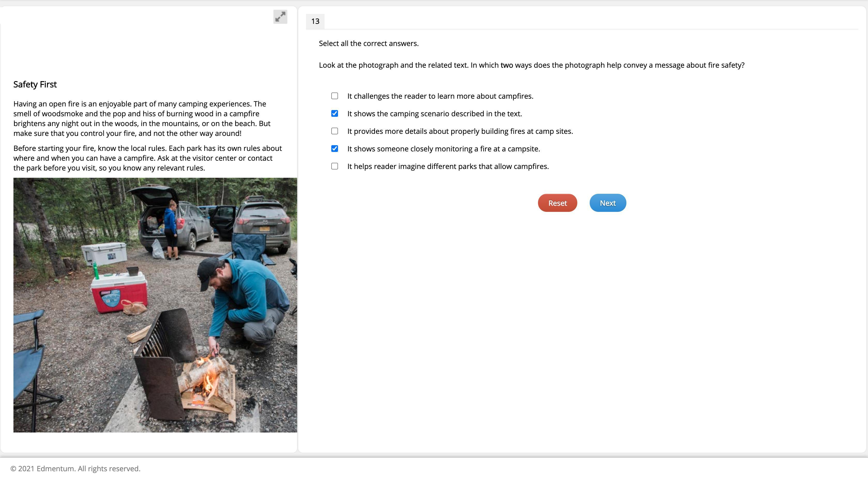The height and width of the screenshot is (479, 868).
Task: Click 'It shows the camping scenario' answer text
Action: pos(434,113)
